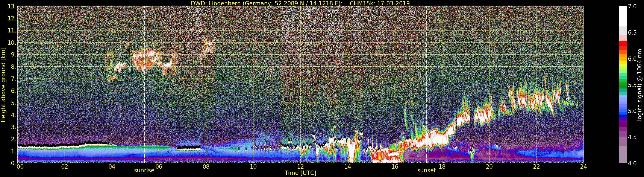Select the 10 tick on the time axis
Screen dimensions: 644x177
point(253,167)
